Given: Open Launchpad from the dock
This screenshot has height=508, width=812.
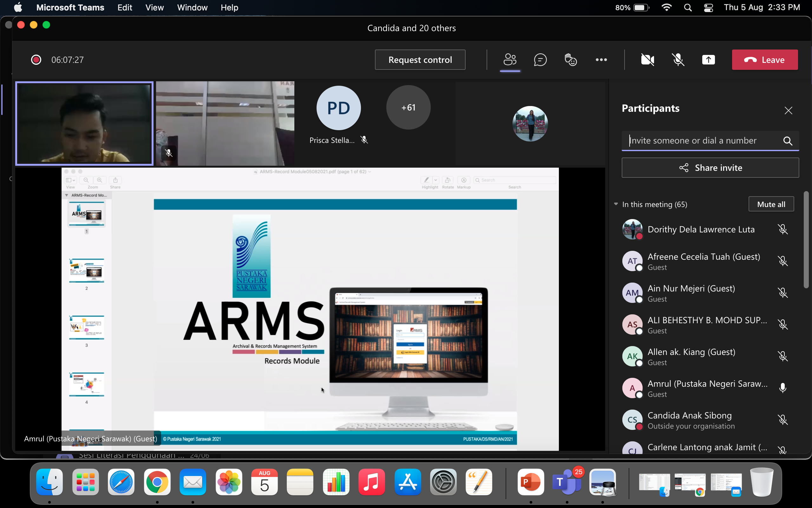Looking at the screenshot, I should pos(85,482).
